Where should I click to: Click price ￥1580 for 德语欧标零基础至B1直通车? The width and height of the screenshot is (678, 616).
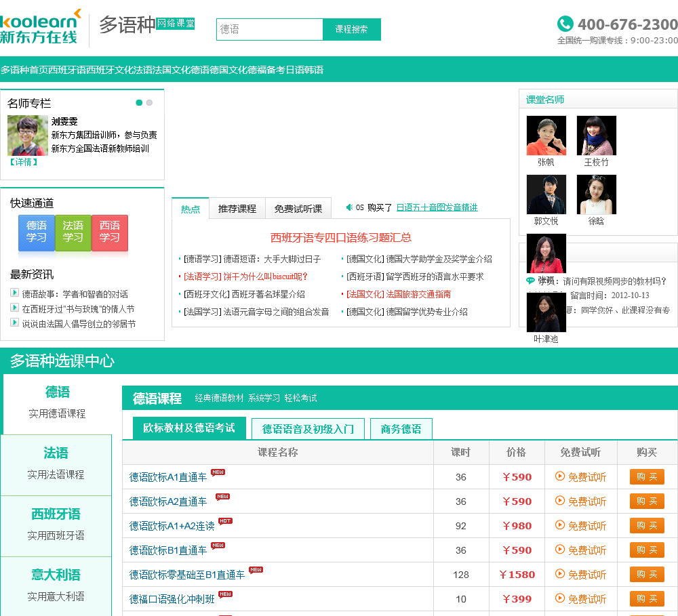[x=517, y=575]
